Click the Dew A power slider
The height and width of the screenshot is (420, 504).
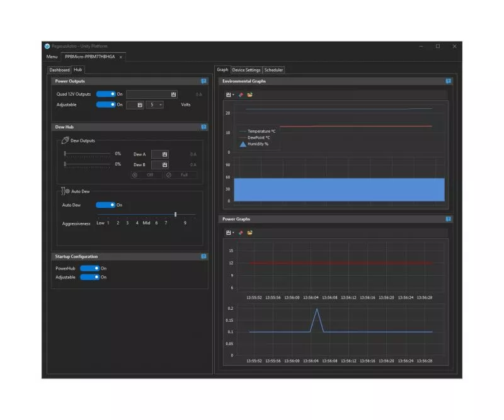click(88, 154)
